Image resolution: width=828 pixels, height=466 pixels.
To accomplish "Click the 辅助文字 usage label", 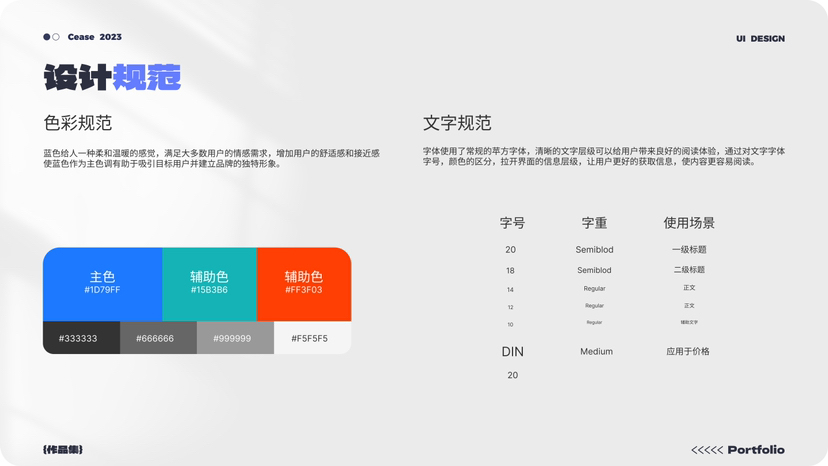I will (x=689, y=322).
